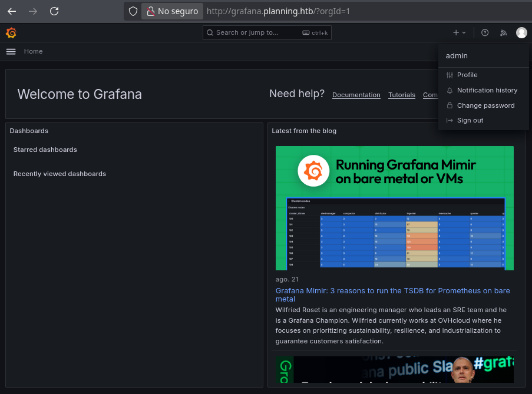Click the Wilfried Roset blog summary paragraph
Viewport: 532px width, 394px height.
click(391, 326)
